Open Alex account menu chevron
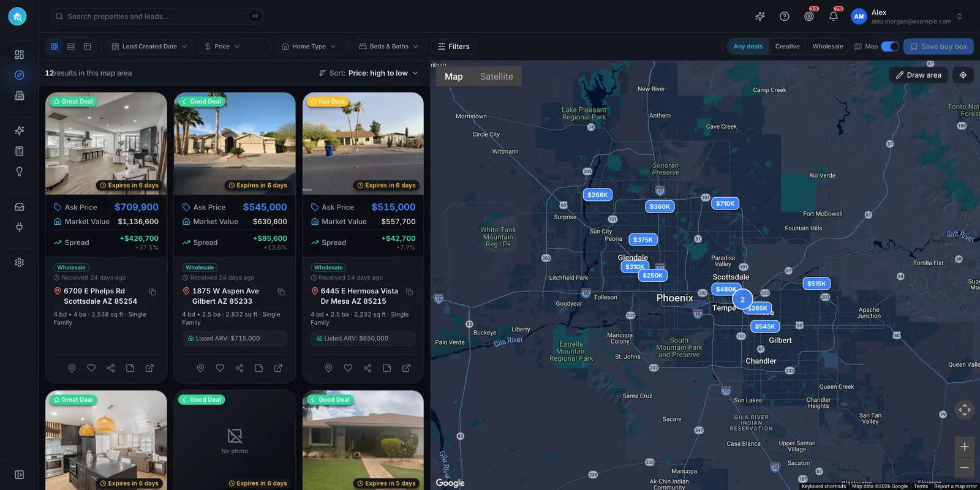Screen dimensions: 980x490 (x=959, y=17)
